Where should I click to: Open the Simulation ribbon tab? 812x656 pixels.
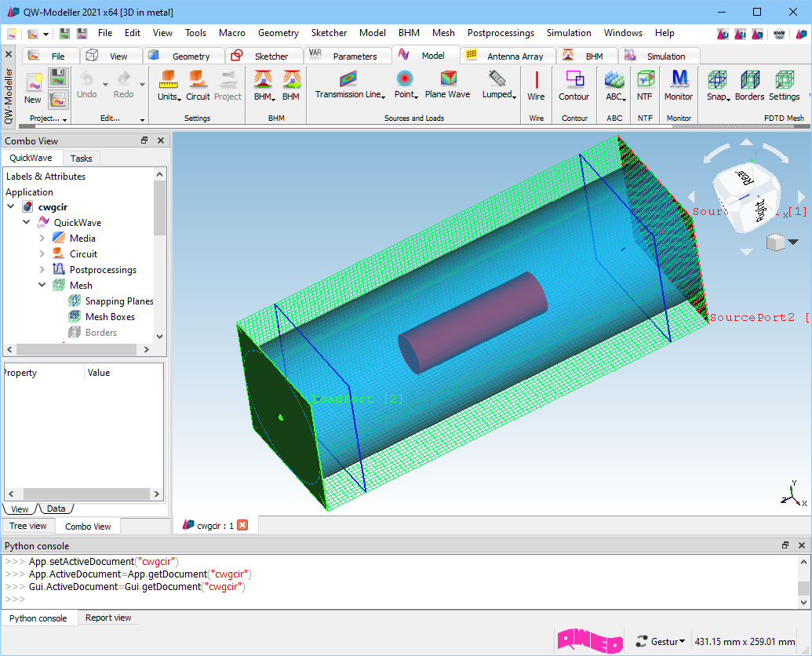coord(659,56)
